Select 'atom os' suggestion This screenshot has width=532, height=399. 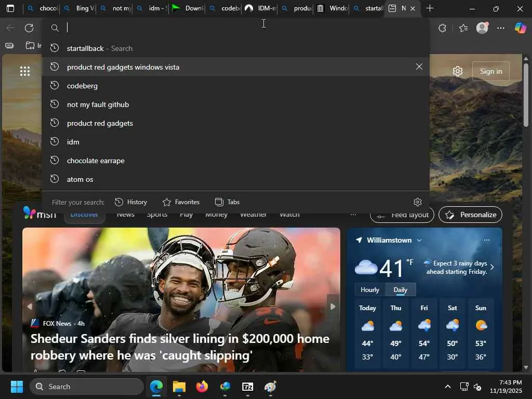235,179
